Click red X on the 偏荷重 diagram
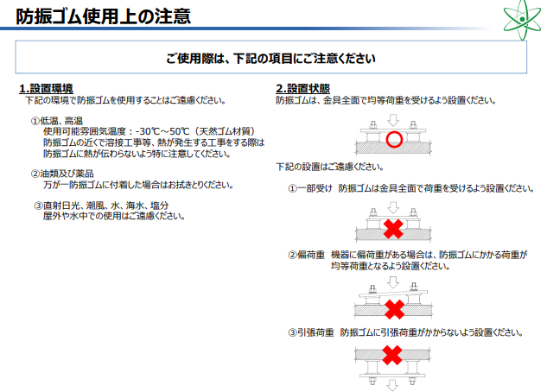The height and width of the screenshot is (392, 547). (393, 308)
